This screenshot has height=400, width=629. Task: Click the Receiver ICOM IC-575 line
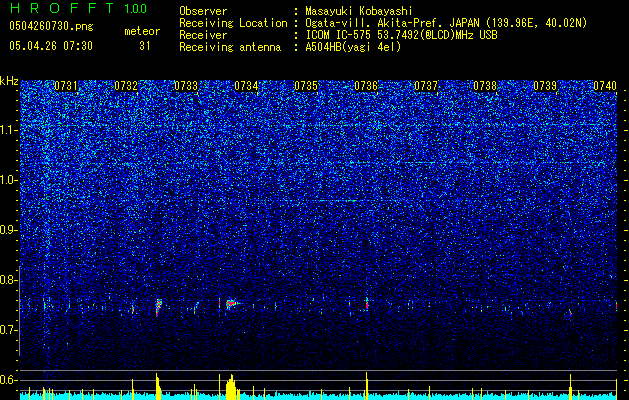pos(338,35)
